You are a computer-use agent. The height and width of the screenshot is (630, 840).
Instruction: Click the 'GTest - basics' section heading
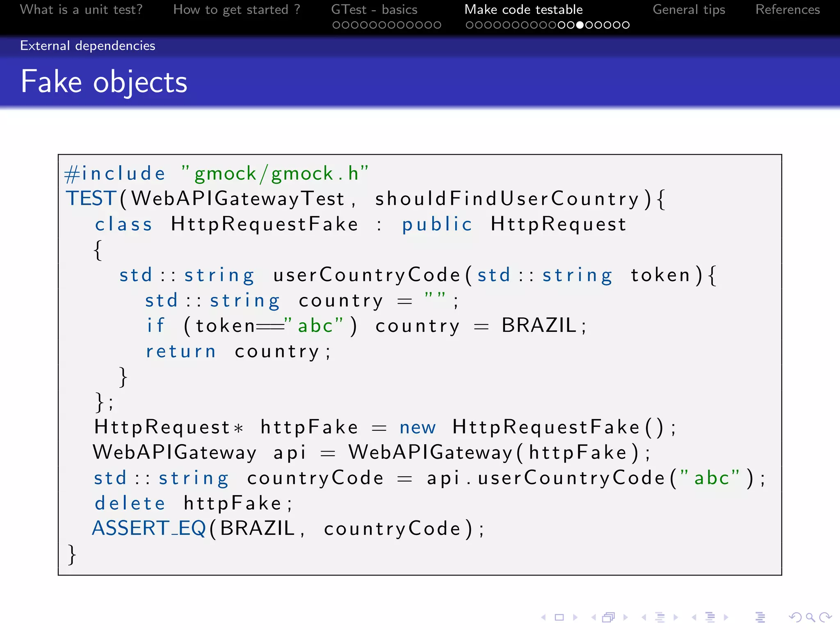click(x=374, y=9)
